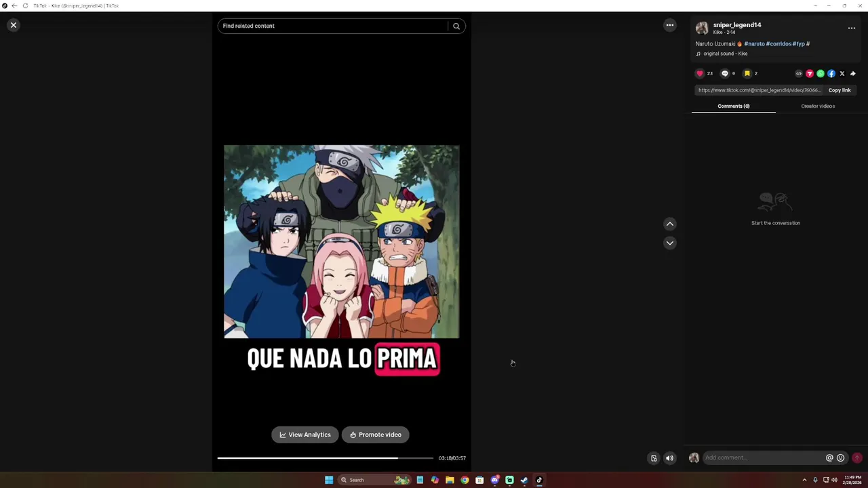Send to friends with the red paper-plane icon
868x488 pixels.
pos(810,73)
